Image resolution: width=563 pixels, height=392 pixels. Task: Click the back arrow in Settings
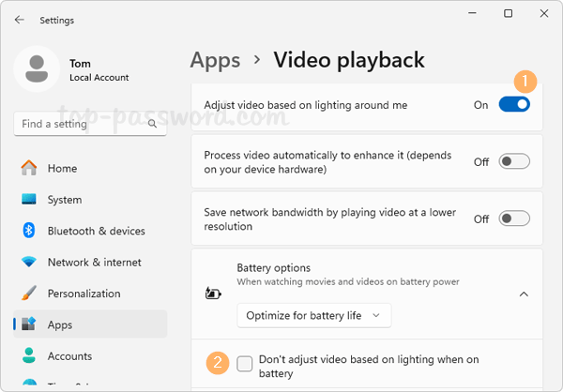click(20, 20)
